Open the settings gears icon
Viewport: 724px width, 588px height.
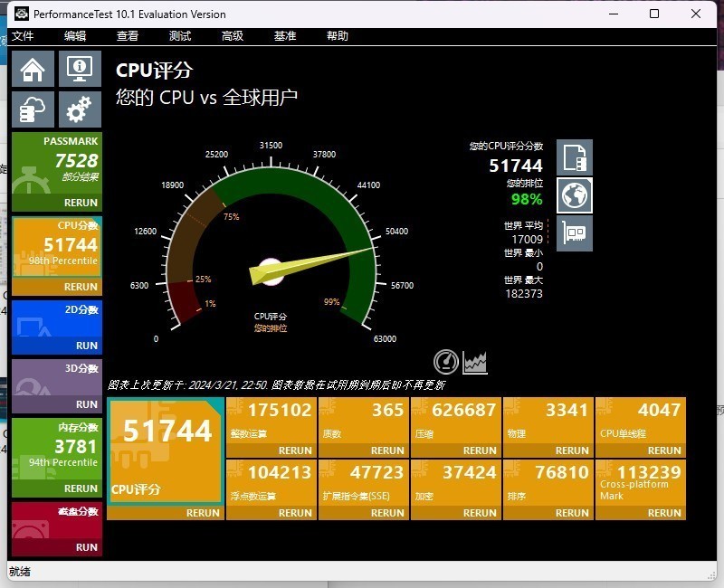tap(80, 109)
